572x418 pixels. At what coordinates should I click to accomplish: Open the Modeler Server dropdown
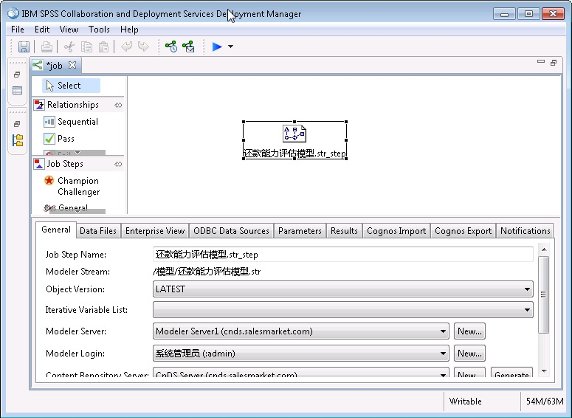[301, 331]
